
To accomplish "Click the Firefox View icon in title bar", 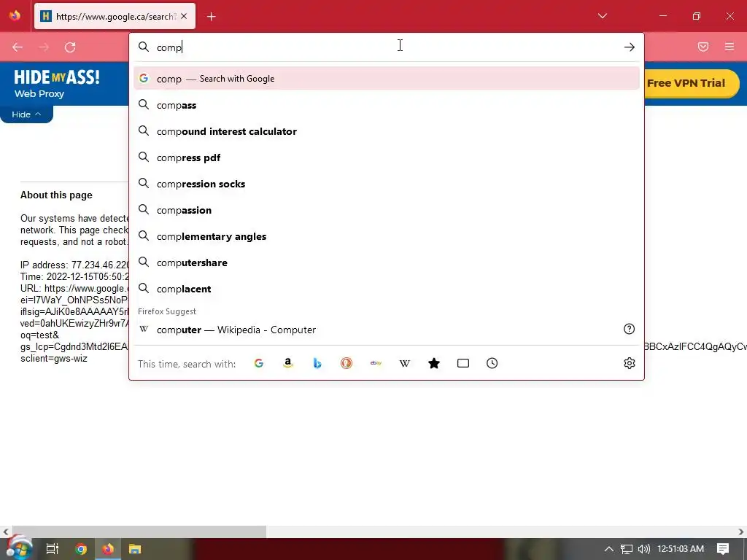I will click(x=15, y=16).
